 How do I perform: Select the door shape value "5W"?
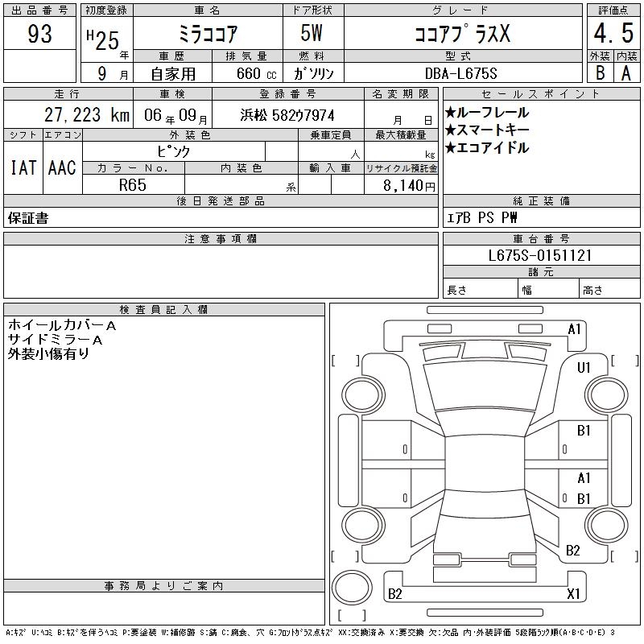(312, 33)
